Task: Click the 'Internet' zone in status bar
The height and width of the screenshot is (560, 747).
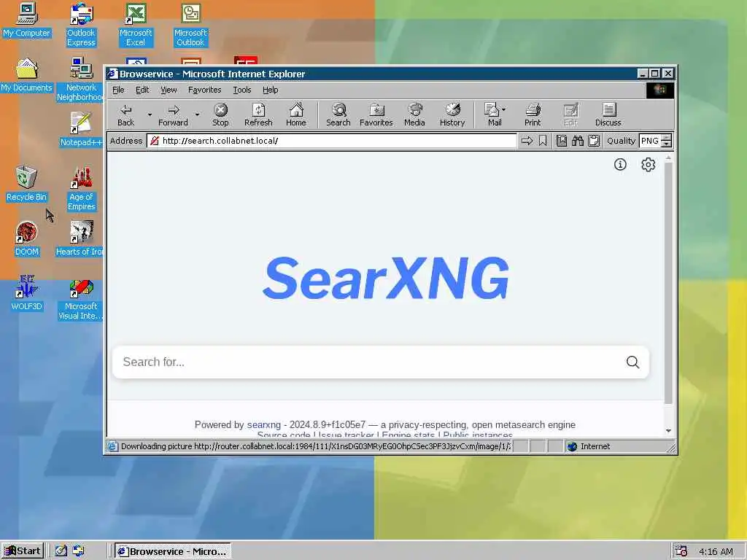Action: [595, 446]
